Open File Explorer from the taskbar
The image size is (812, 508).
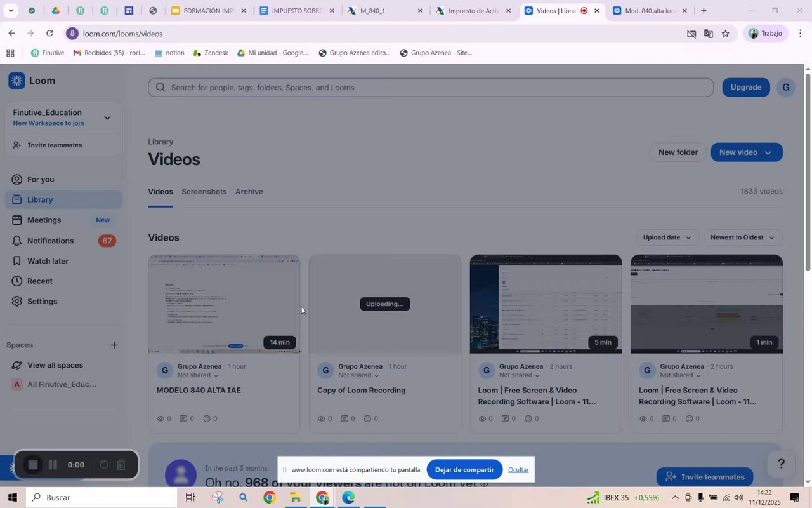pyautogui.click(x=296, y=498)
